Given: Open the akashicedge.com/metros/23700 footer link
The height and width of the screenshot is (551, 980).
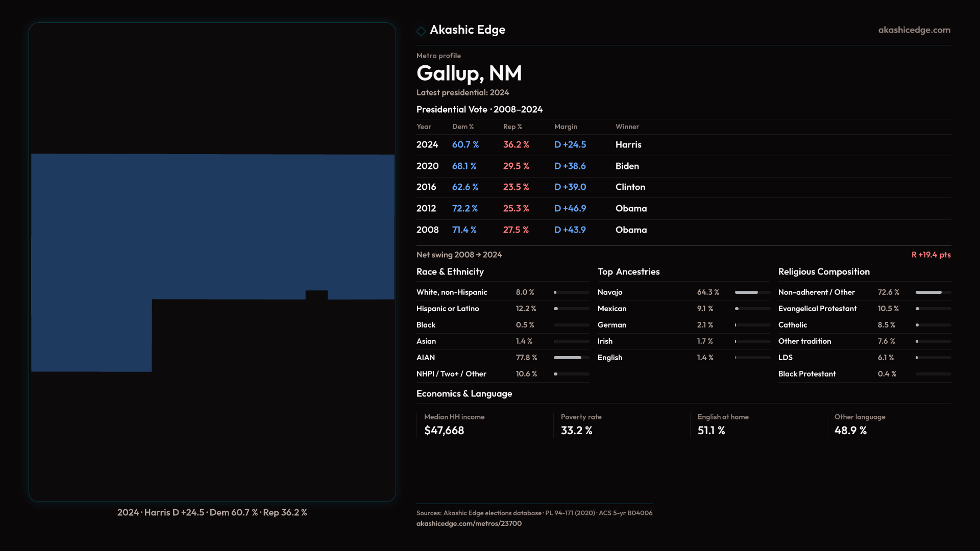Looking at the screenshot, I should point(469,523).
